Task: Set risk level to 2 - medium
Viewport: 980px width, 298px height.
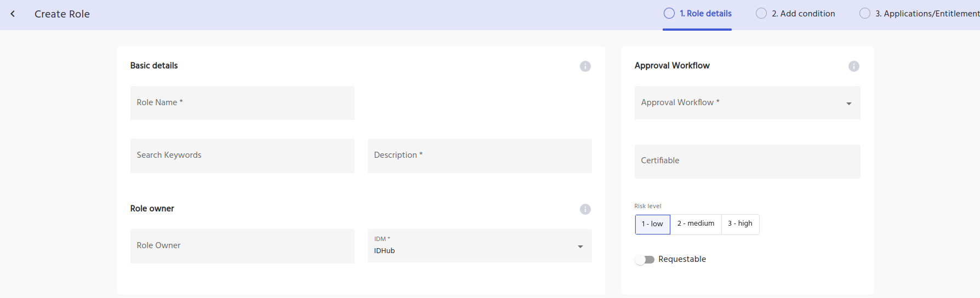Action: (x=696, y=224)
